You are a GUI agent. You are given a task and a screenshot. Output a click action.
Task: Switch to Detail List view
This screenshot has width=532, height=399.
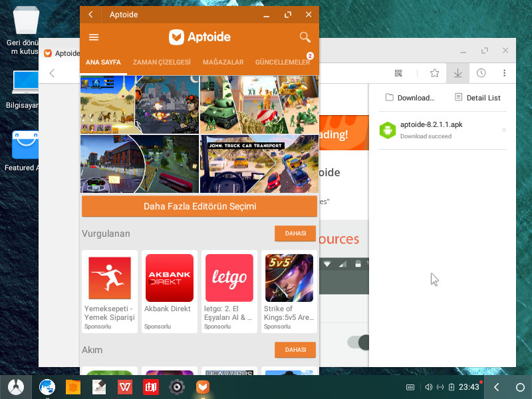click(x=477, y=98)
